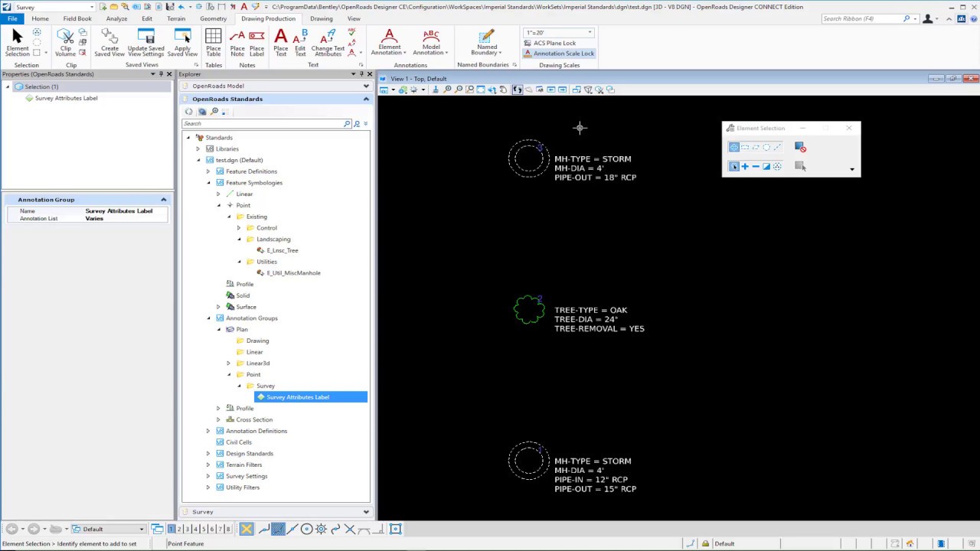980x551 pixels.
Task: Click the Rotate View icon in View 1
Action: pyautogui.click(x=492, y=90)
